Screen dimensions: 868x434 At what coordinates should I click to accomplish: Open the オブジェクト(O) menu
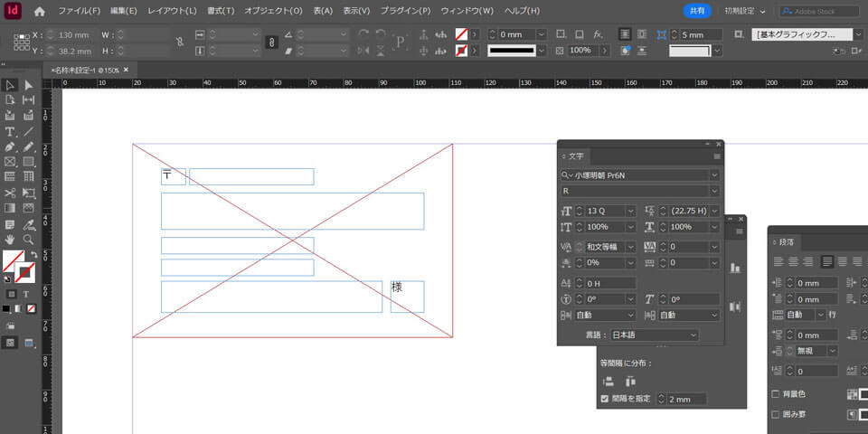pos(273,11)
